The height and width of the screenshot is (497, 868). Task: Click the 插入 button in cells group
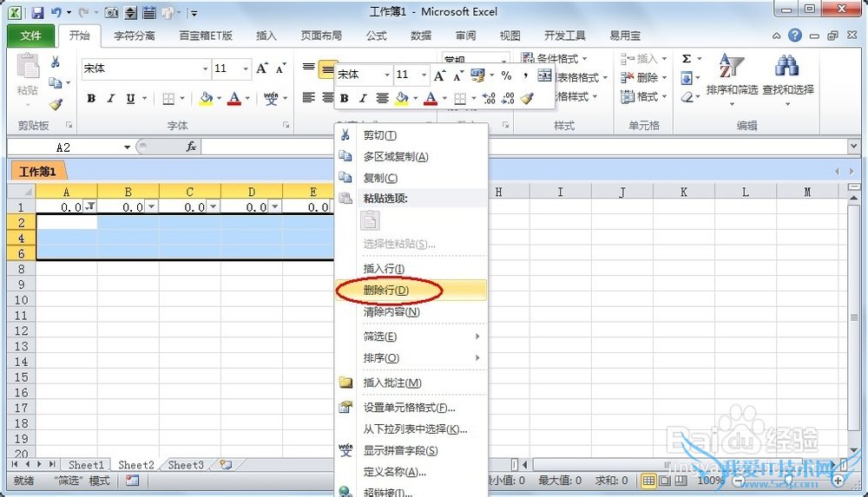pyautogui.click(x=643, y=59)
